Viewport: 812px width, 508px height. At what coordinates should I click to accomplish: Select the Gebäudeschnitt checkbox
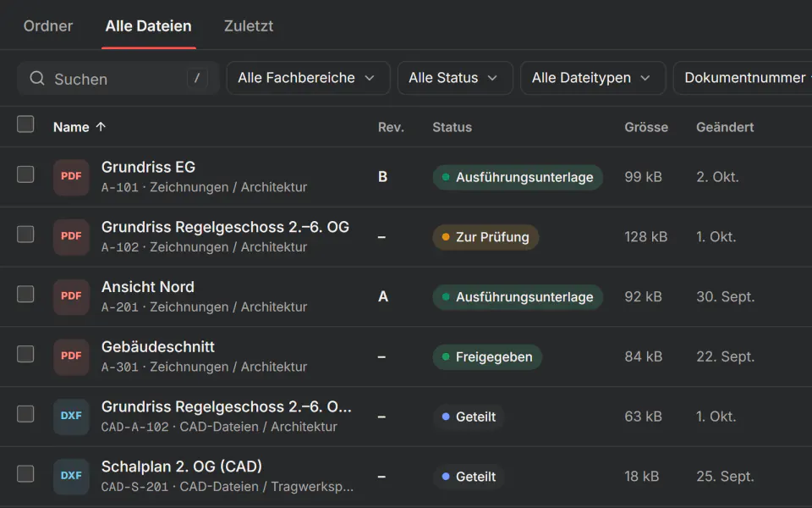25,354
